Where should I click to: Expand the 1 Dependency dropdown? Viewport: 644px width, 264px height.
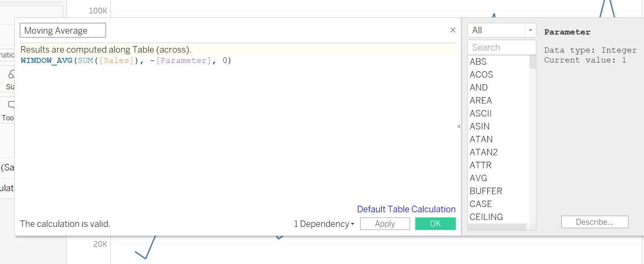click(324, 224)
